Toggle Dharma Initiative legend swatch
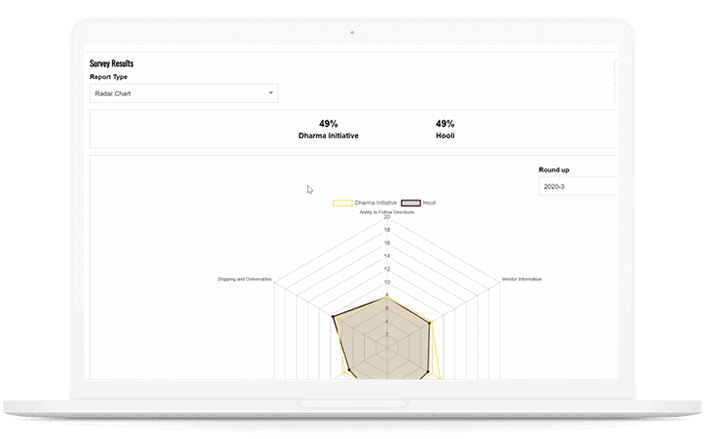This screenshot has height=439, width=707. (x=343, y=203)
